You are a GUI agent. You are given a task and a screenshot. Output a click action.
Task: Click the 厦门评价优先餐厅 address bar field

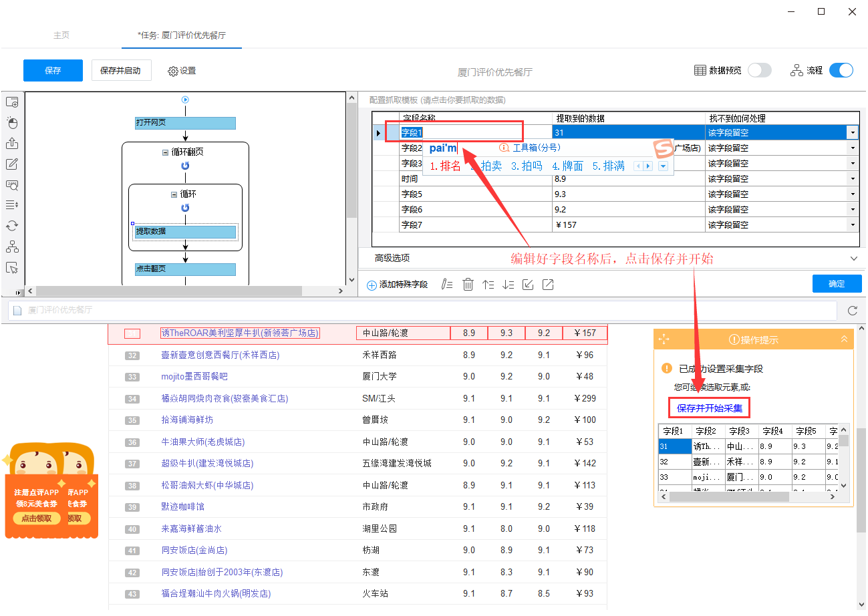[x=422, y=311]
